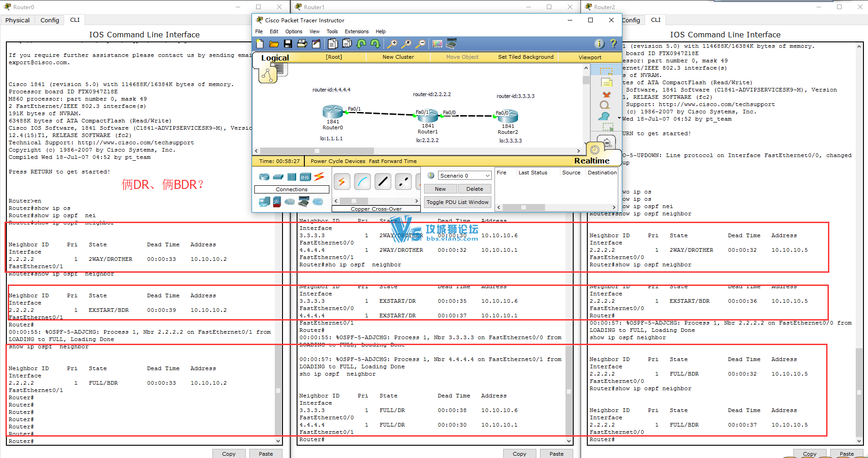Pick the blue Console cable
This screenshot has width=868, height=458.
coord(362,182)
